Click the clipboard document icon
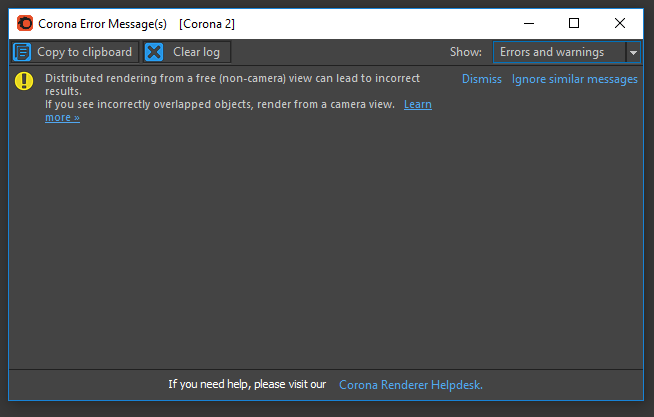 22,52
